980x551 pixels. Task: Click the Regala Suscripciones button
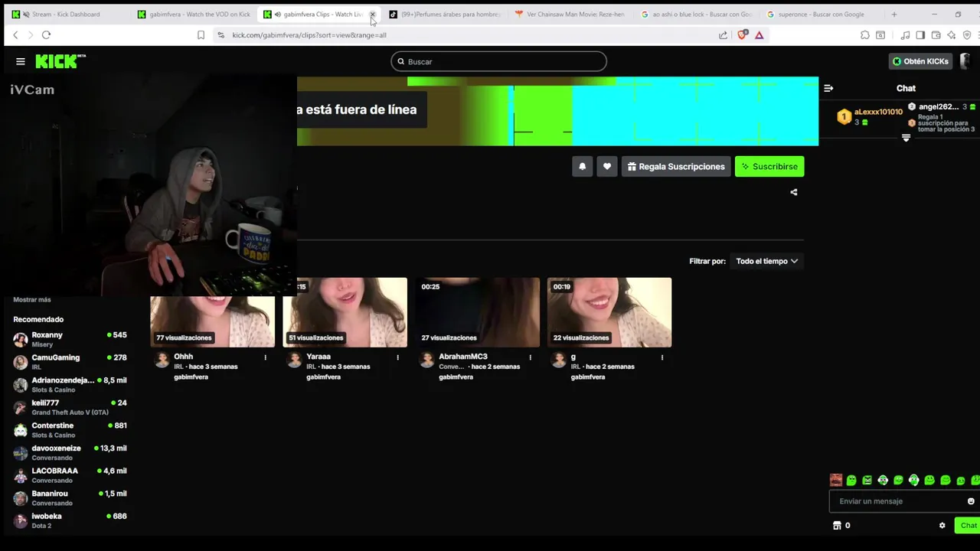click(x=676, y=166)
